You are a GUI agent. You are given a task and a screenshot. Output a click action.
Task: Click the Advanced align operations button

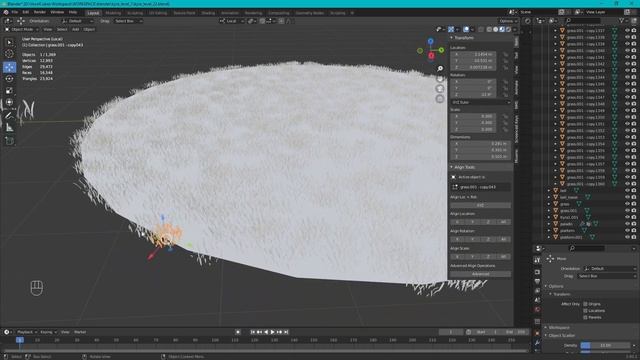(x=480, y=274)
